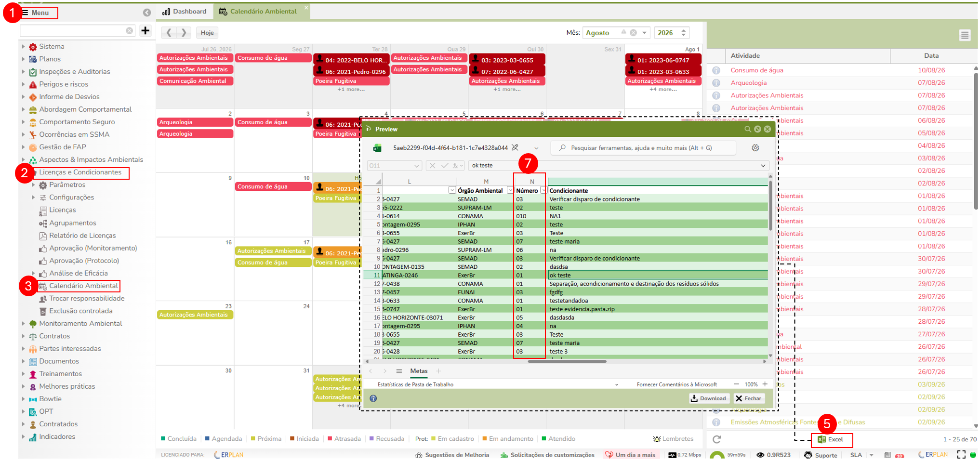Screen dimensions: 980x461
Task: Open Consumo de água activity link
Action: click(757, 70)
